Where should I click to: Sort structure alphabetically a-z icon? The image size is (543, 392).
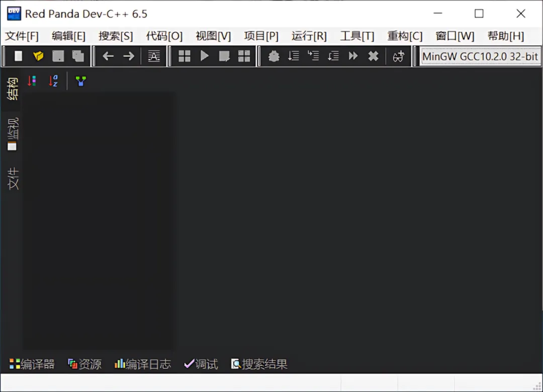[53, 81]
